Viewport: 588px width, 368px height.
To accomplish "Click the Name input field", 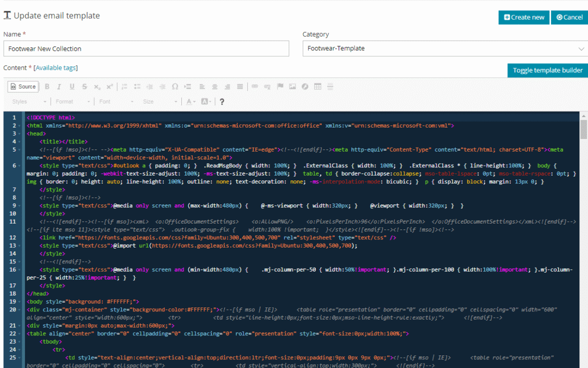I will coord(146,49).
